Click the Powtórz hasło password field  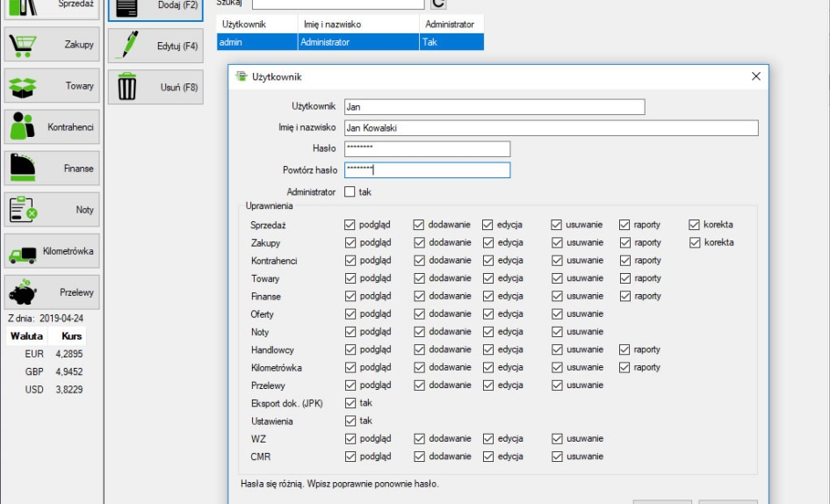click(x=427, y=170)
